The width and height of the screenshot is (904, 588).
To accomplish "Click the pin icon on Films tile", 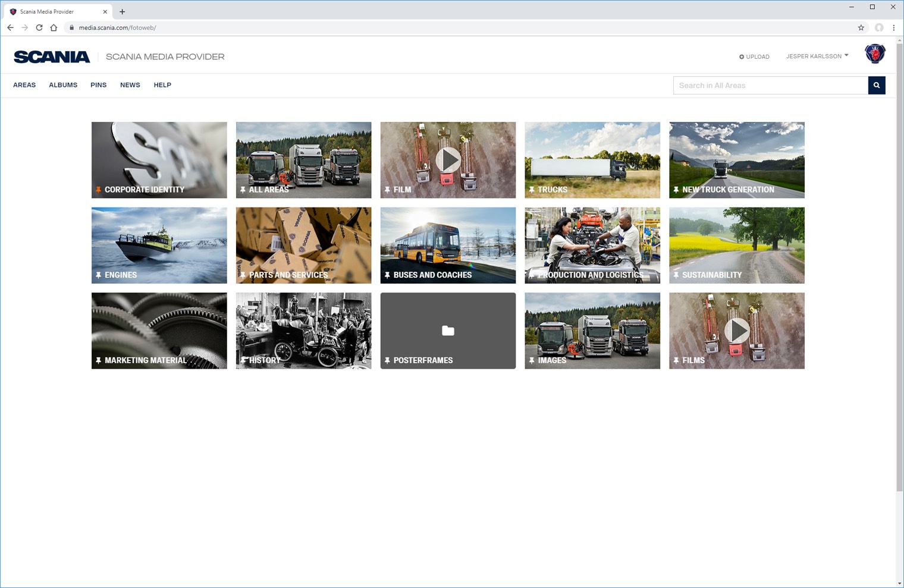I will pyautogui.click(x=676, y=360).
